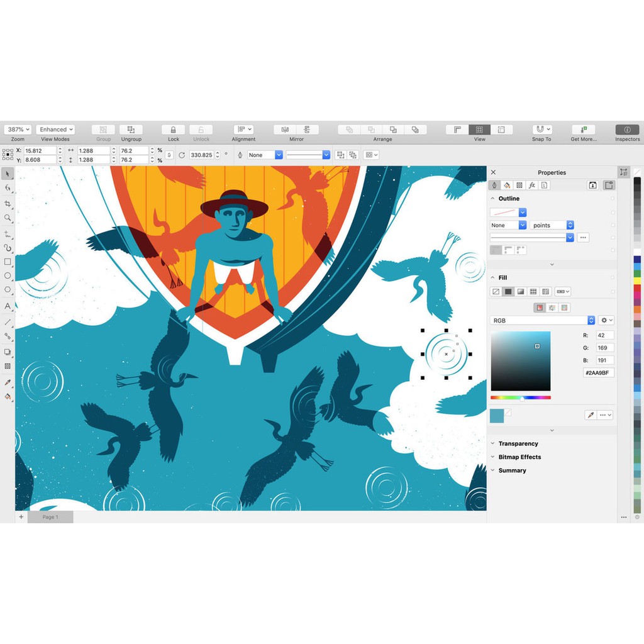Open the Zoom level dropdown showing 387%
This screenshot has width=644, height=644.
coord(18,130)
